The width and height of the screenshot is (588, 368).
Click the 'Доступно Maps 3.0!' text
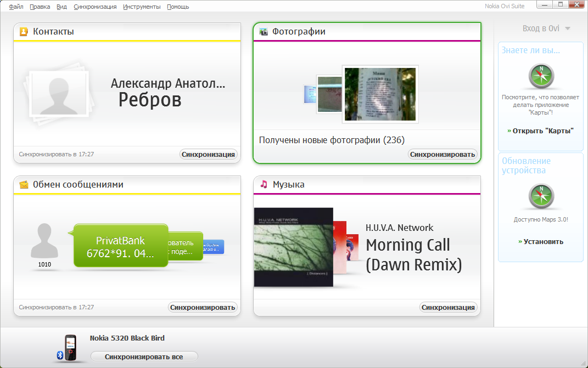click(x=541, y=219)
